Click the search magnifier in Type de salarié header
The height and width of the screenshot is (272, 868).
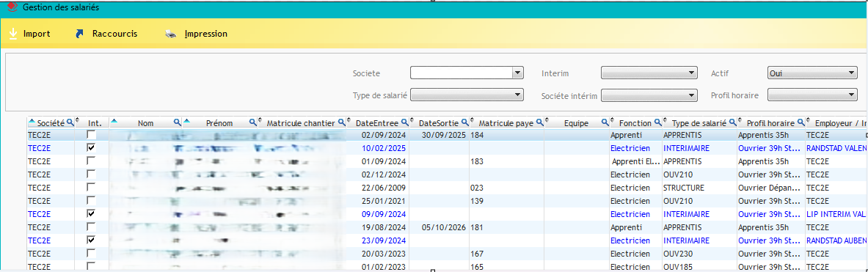click(x=732, y=122)
